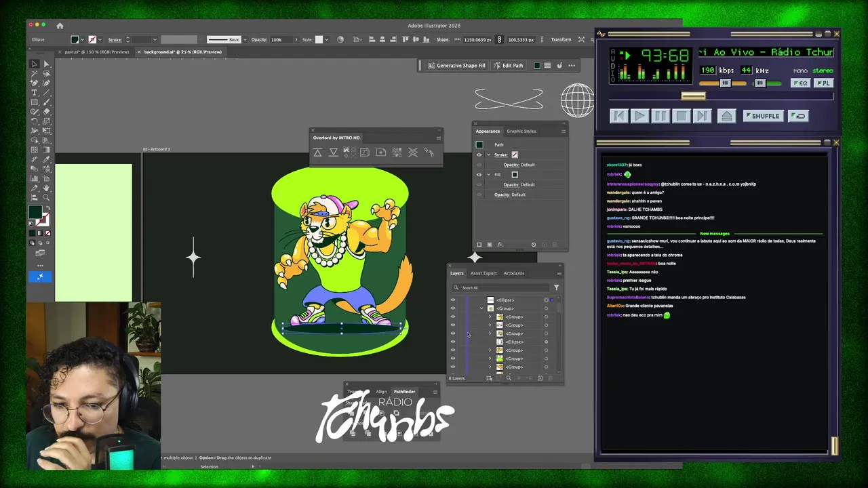Click green fill swatch in contextual task bar

(537, 66)
